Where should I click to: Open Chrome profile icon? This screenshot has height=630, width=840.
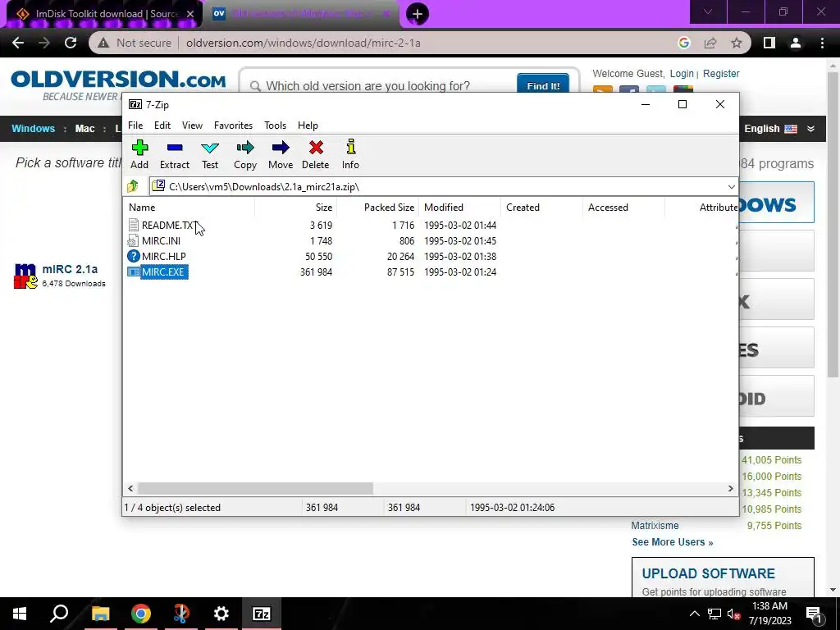[x=796, y=43]
